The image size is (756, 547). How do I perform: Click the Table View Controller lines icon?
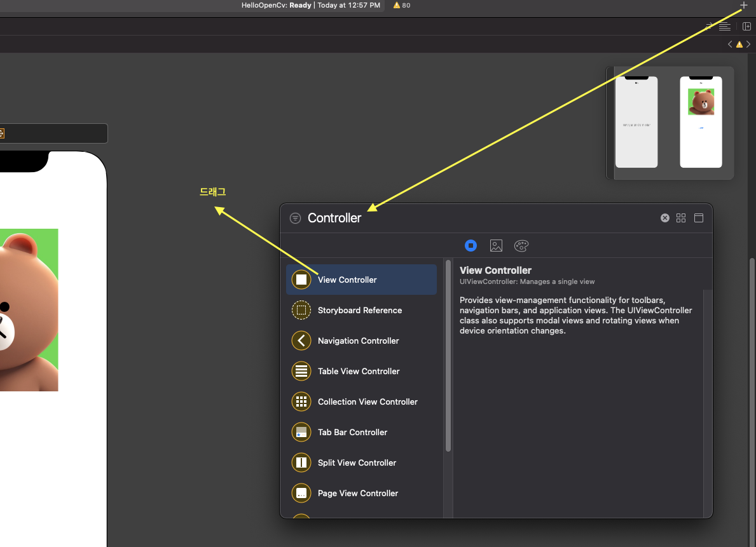click(301, 371)
